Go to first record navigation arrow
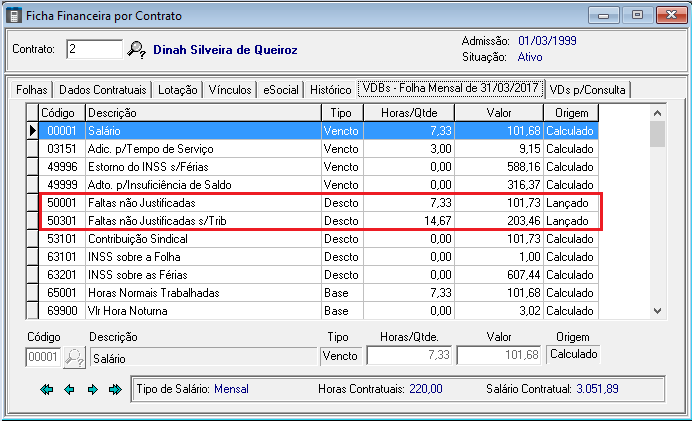The width and height of the screenshot is (692, 421). [46, 389]
